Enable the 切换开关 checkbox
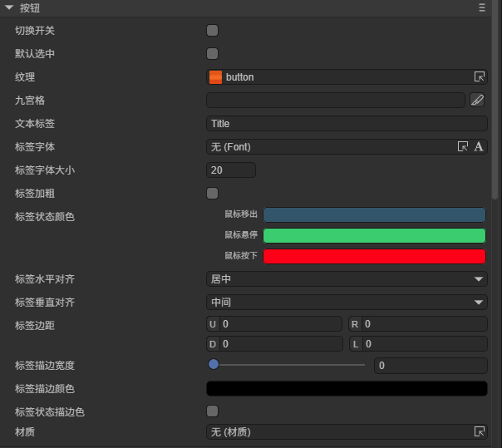This screenshot has width=502, height=448. (212, 31)
